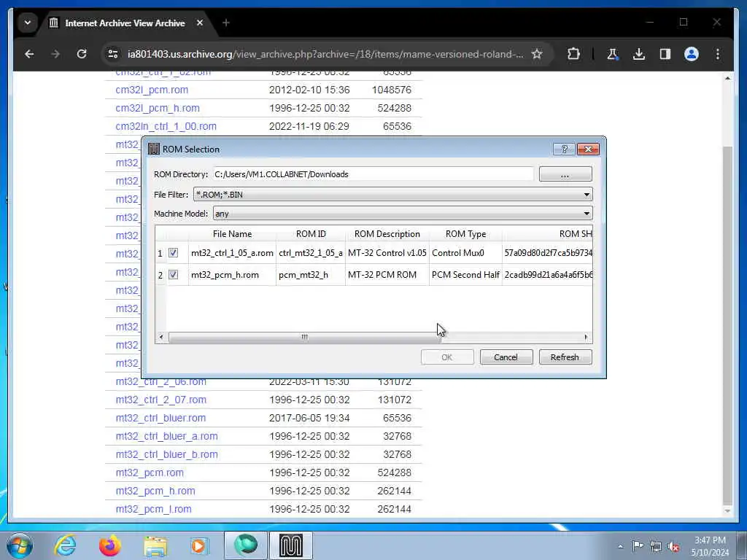Click the muted volume tray icon
The width and height of the screenshot is (747, 560).
click(673, 547)
